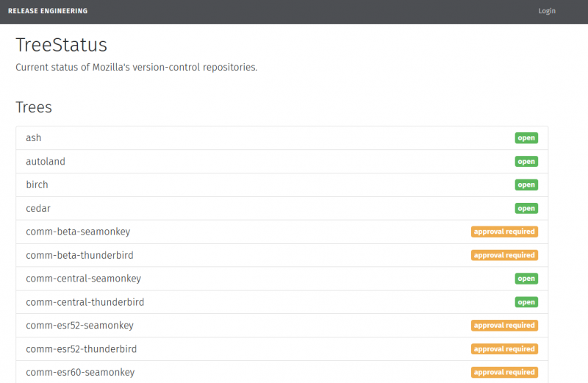588x383 pixels.
Task: Open comm-esr60-seamonkey tree details
Action: (x=80, y=372)
